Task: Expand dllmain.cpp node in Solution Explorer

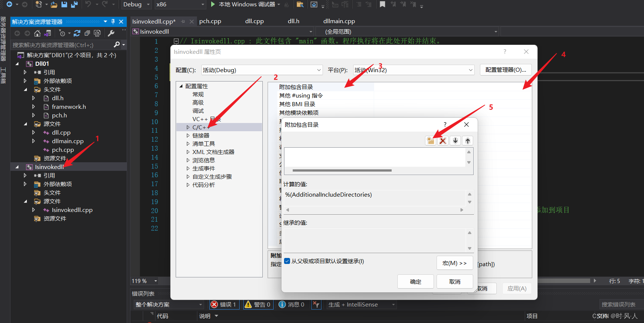Action: click(x=34, y=141)
